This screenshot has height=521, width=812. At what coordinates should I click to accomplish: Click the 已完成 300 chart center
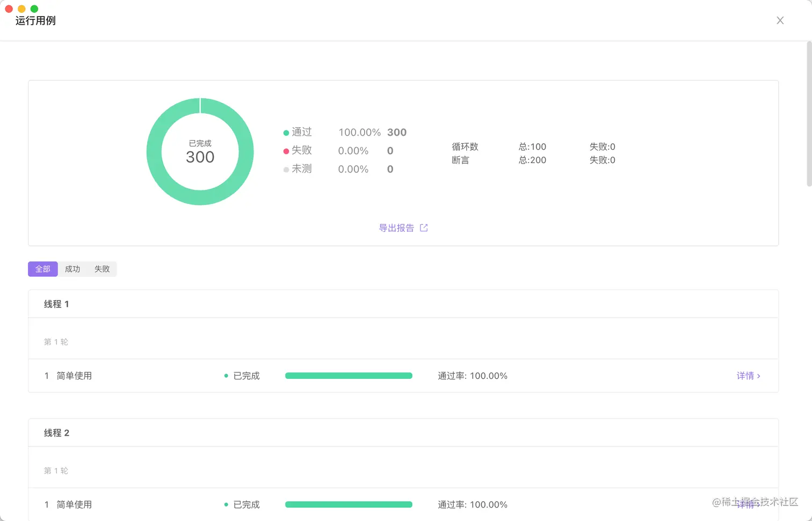coord(200,152)
